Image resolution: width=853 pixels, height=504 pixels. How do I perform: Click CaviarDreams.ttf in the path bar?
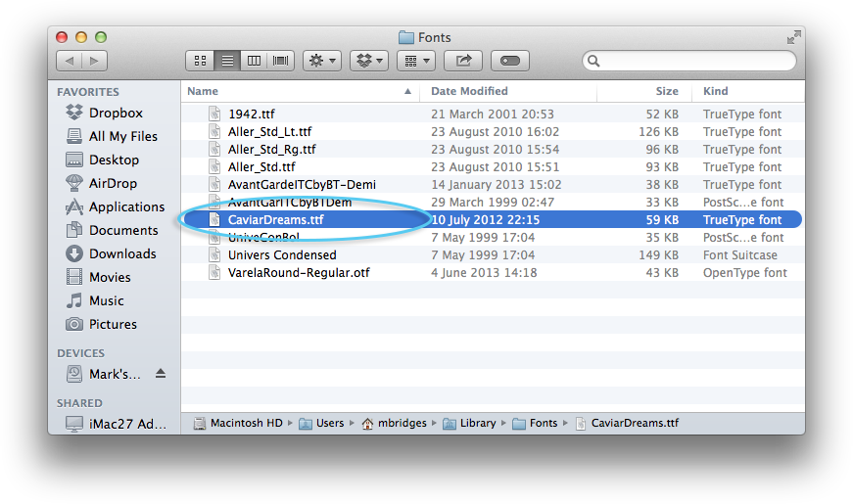tap(627, 423)
